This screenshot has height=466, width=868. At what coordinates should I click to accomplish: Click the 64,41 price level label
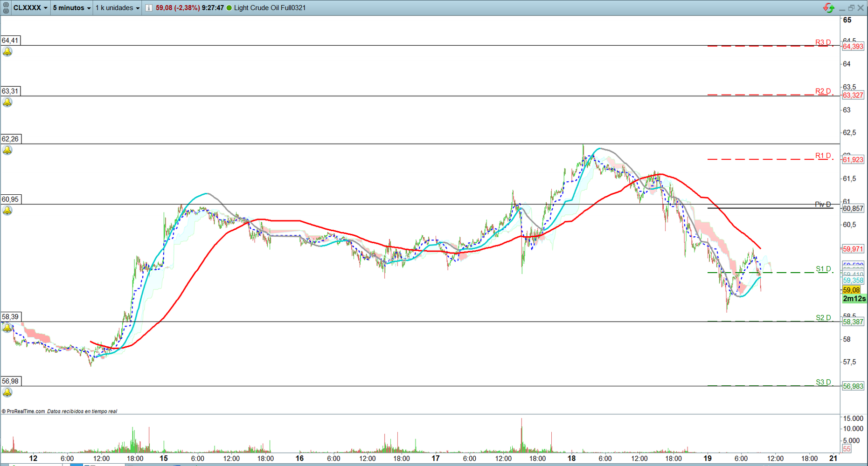pos(10,41)
